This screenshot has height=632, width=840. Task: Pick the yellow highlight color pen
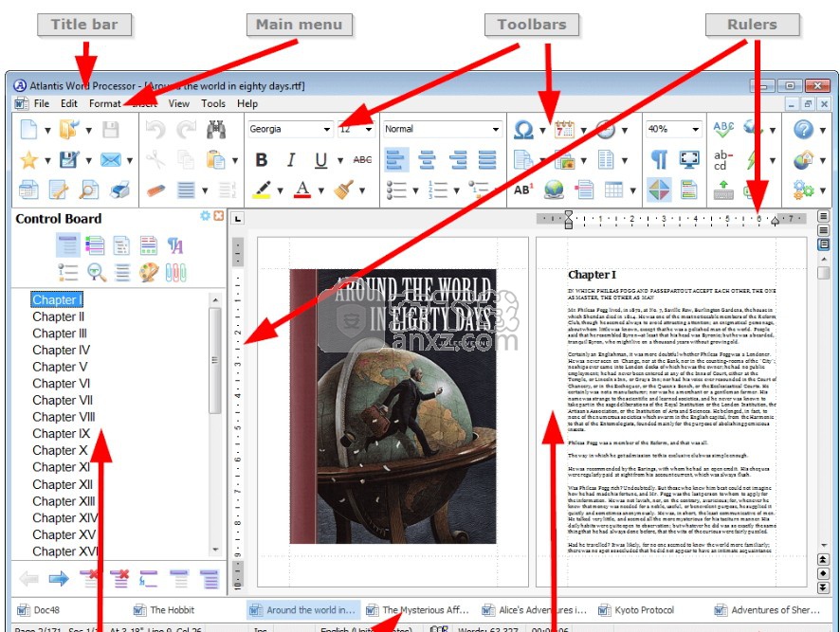point(262,190)
